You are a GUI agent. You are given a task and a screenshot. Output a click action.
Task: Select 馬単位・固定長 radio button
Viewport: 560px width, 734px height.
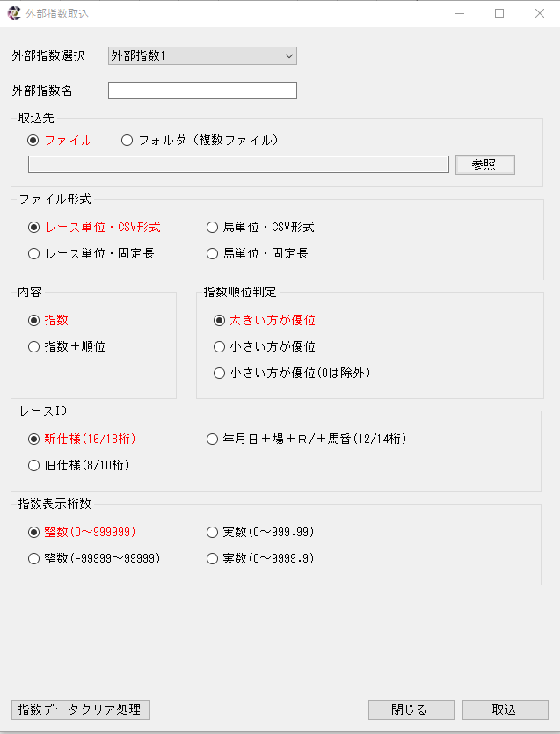click(x=212, y=253)
